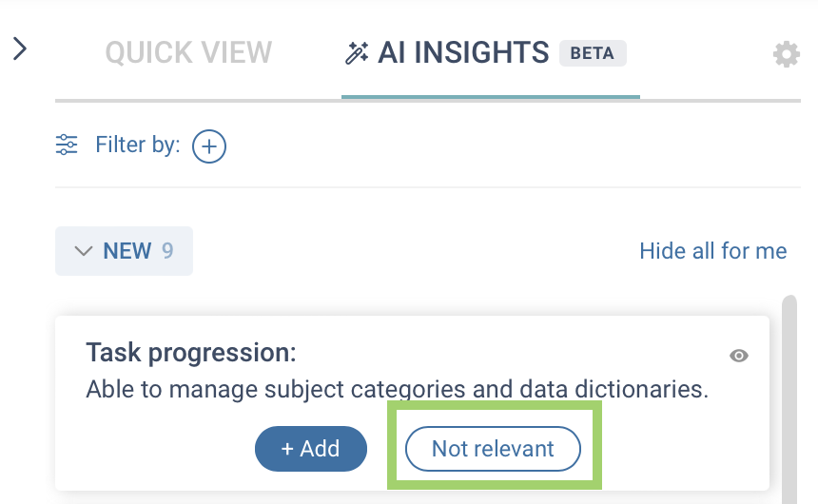The image size is (818, 504).
Task: Mark the insight as Not relevant
Action: pos(493,449)
